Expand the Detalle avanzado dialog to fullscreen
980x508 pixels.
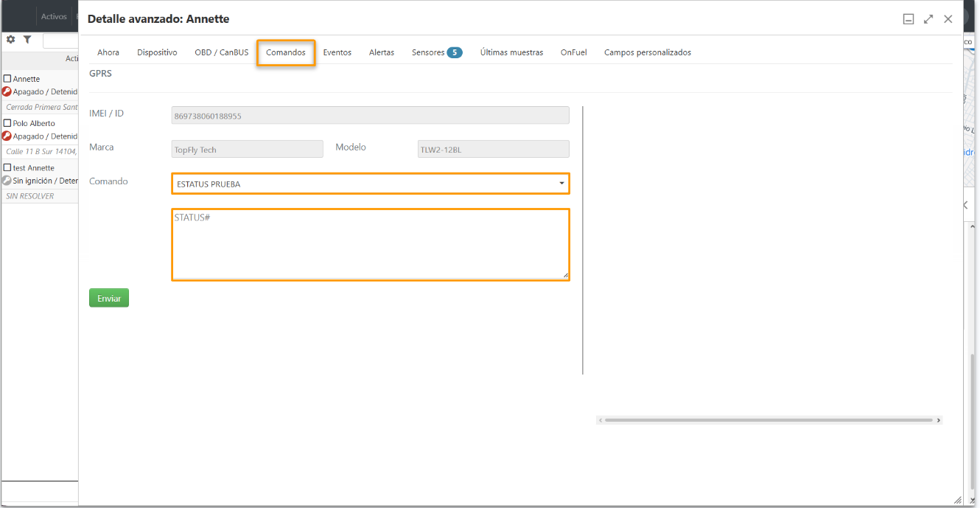click(x=928, y=19)
